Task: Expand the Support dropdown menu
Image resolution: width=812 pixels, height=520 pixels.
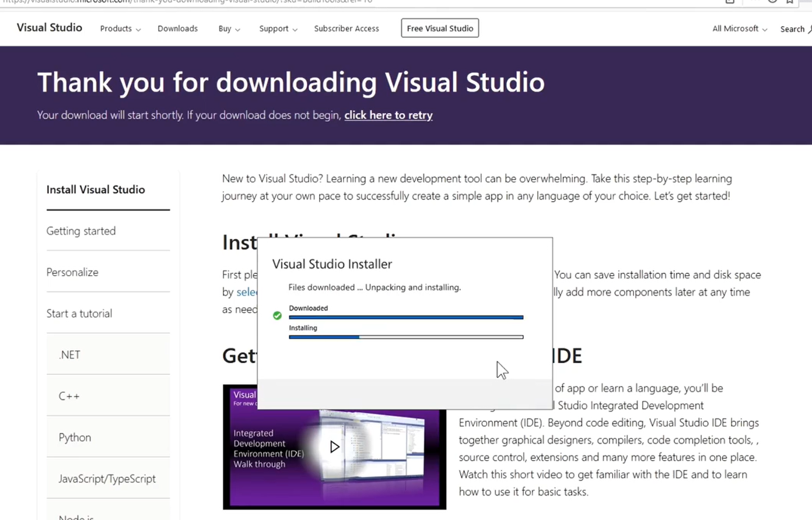Action: (278, 29)
